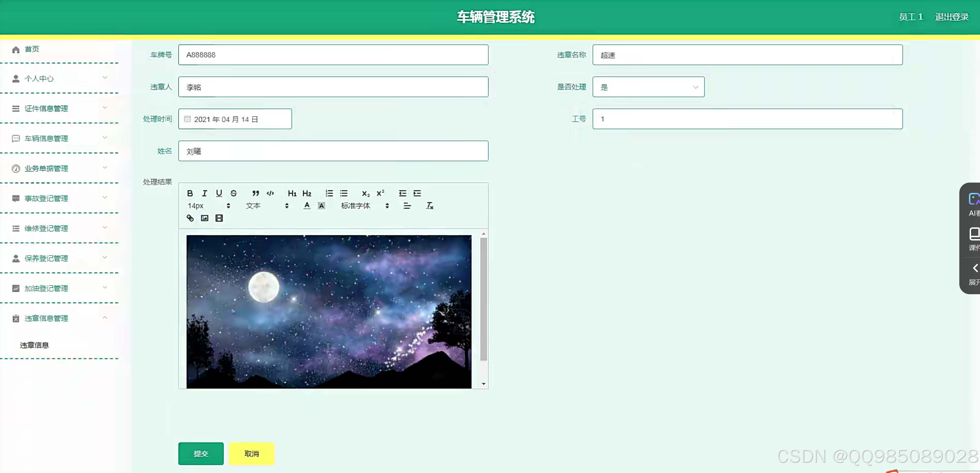Open the text color picker

[x=307, y=206]
